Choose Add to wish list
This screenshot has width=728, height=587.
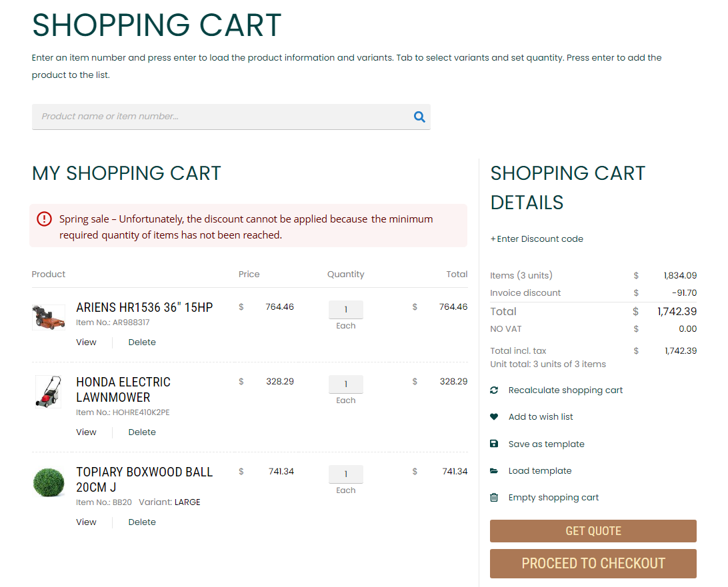541,416
